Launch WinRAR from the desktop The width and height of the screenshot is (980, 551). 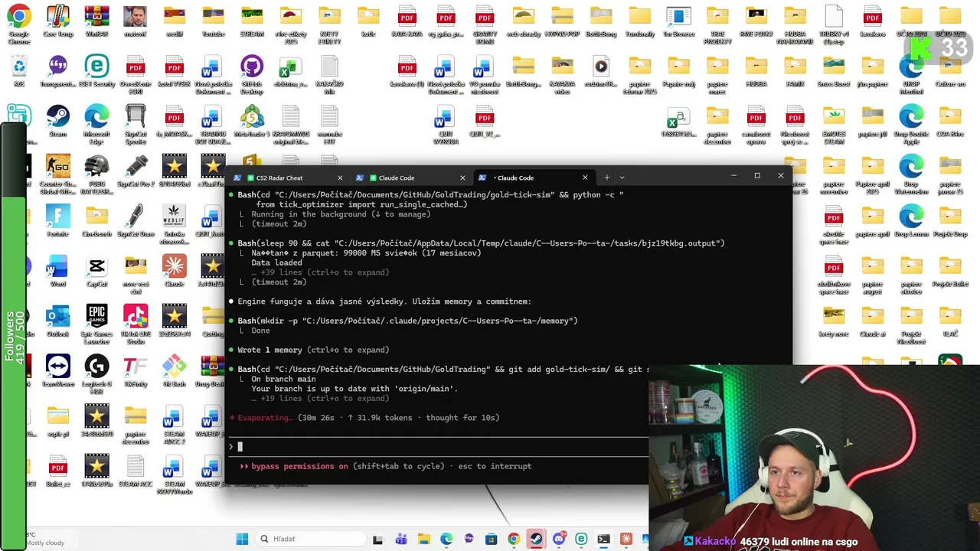97,21
